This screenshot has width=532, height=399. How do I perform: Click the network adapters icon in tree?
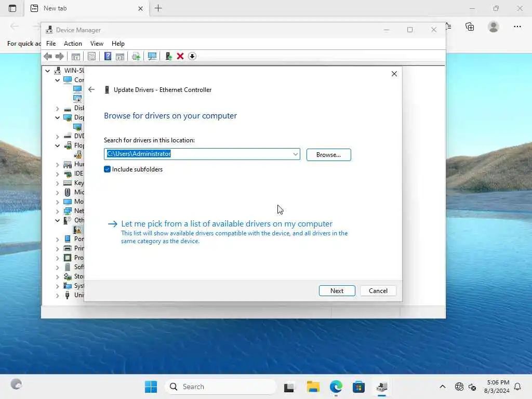(x=68, y=211)
